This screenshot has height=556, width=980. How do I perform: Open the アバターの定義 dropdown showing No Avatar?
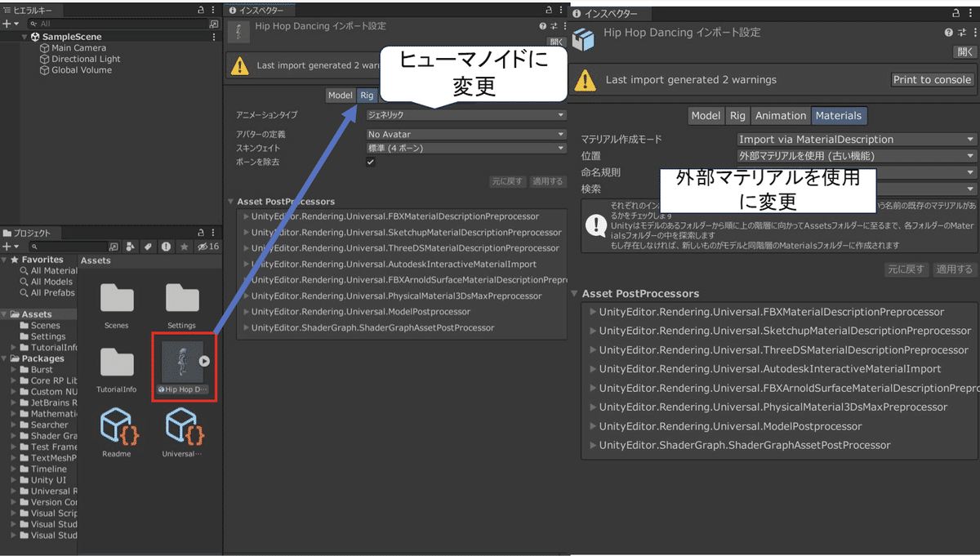point(465,134)
